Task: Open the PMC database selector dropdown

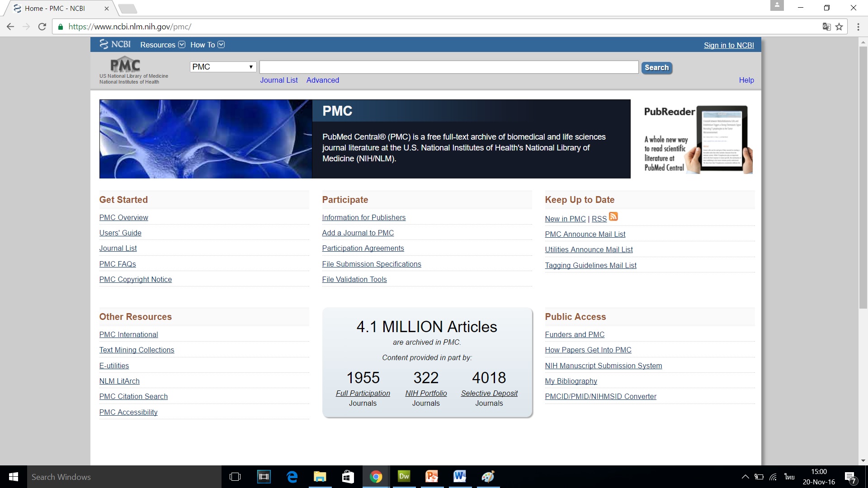Action: (223, 67)
